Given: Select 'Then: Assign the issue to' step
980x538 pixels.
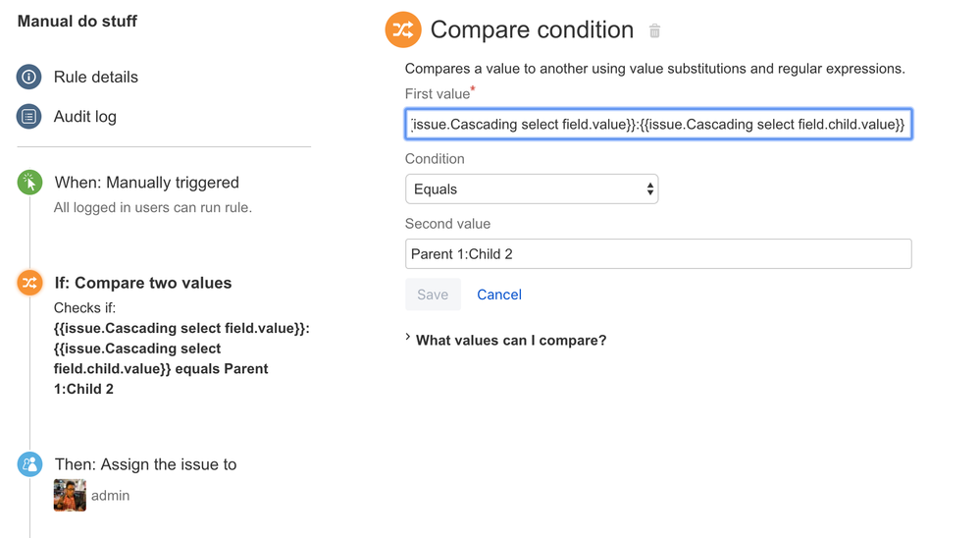Looking at the screenshot, I should 145,464.
